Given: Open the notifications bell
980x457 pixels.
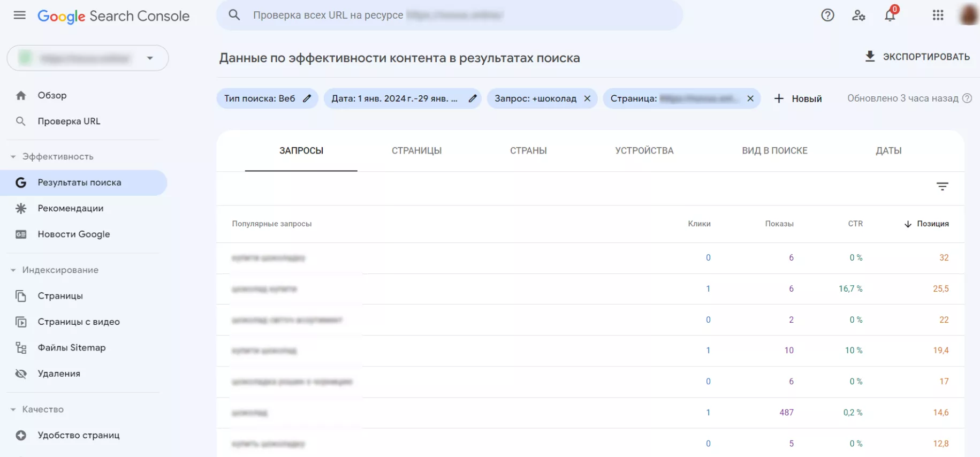Looking at the screenshot, I should (890, 14).
